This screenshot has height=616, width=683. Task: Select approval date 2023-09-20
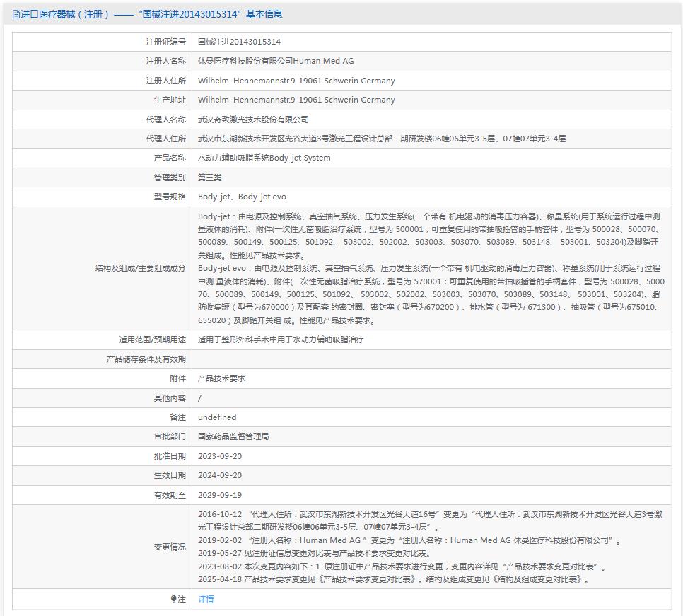[x=219, y=456]
